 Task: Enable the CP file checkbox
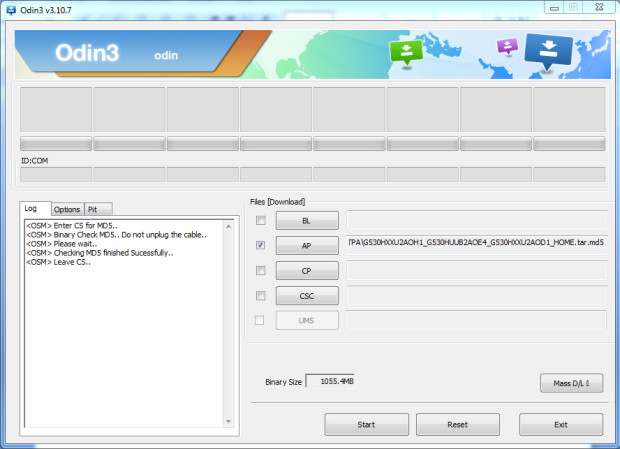(x=261, y=270)
